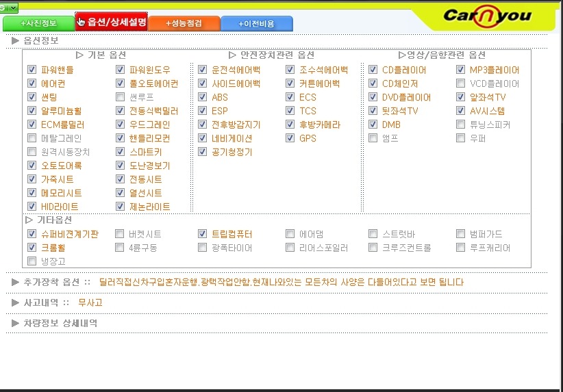Enable the 튜닝스피커 checkbox
This screenshot has width=563, height=392.
point(461,124)
